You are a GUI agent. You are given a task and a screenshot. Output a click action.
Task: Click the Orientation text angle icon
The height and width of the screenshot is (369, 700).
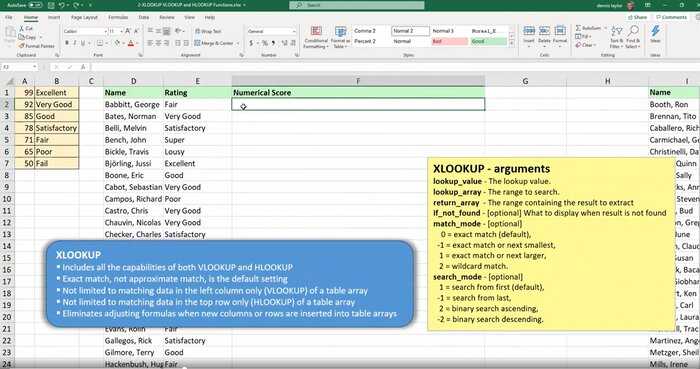click(178, 31)
